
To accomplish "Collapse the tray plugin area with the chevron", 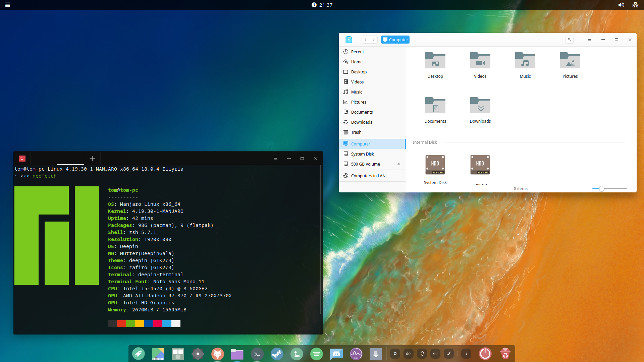I will [467, 354].
